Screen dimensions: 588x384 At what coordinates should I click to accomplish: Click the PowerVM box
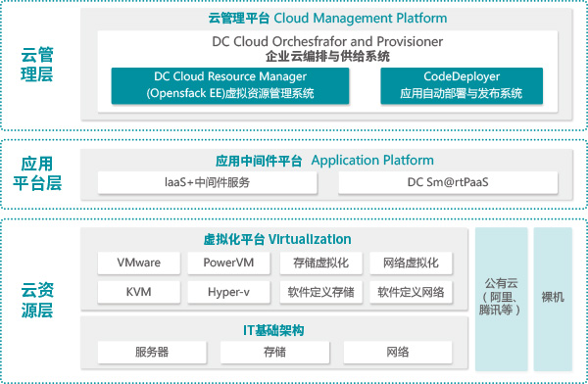[228, 263]
